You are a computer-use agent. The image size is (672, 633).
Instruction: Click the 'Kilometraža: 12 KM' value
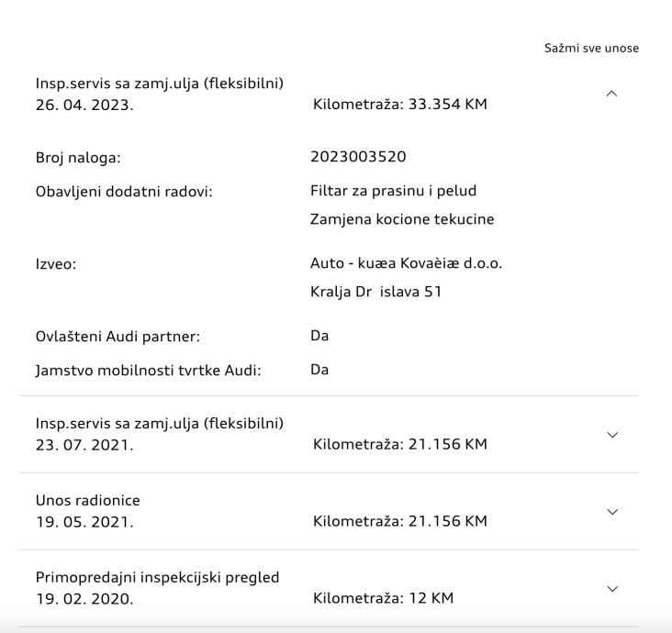click(x=383, y=598)
